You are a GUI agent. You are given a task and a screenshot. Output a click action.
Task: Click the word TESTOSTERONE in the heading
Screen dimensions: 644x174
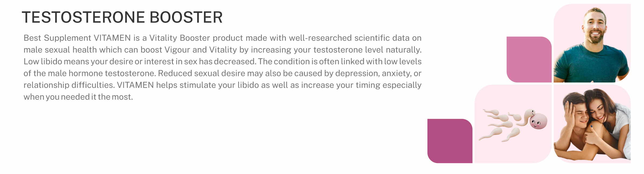(x=83, y=17)
